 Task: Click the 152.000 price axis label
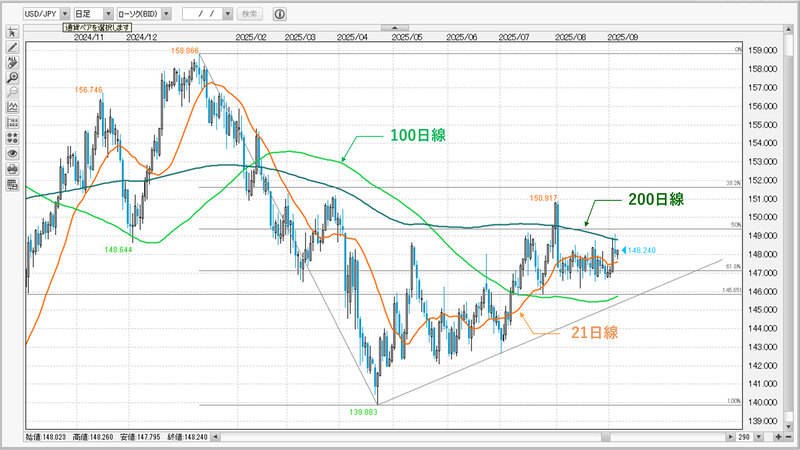[763, 180]
